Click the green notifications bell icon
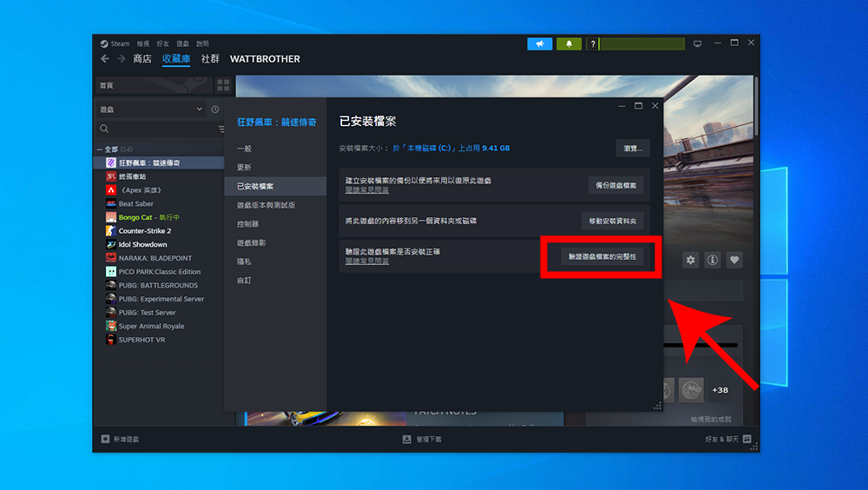 [569, 43]
